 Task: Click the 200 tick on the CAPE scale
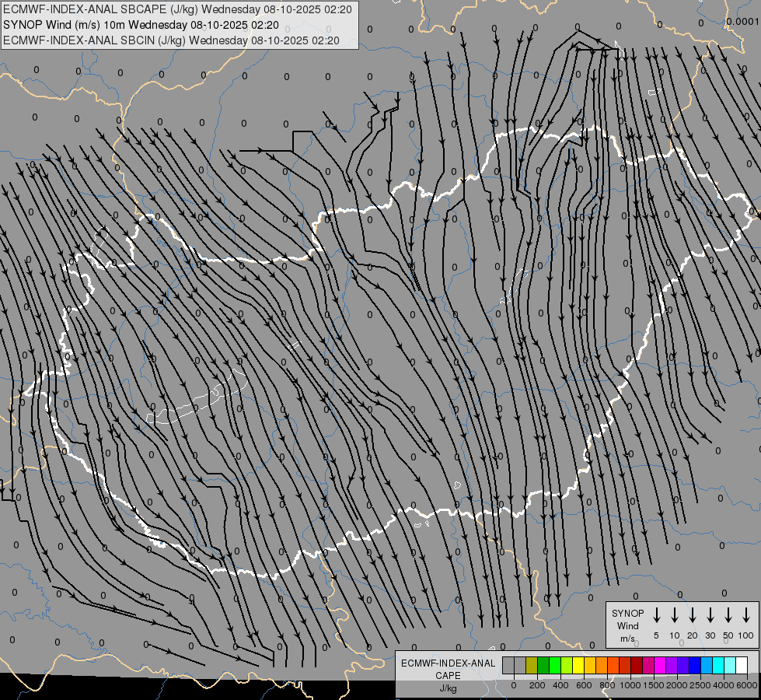point(537,685)
